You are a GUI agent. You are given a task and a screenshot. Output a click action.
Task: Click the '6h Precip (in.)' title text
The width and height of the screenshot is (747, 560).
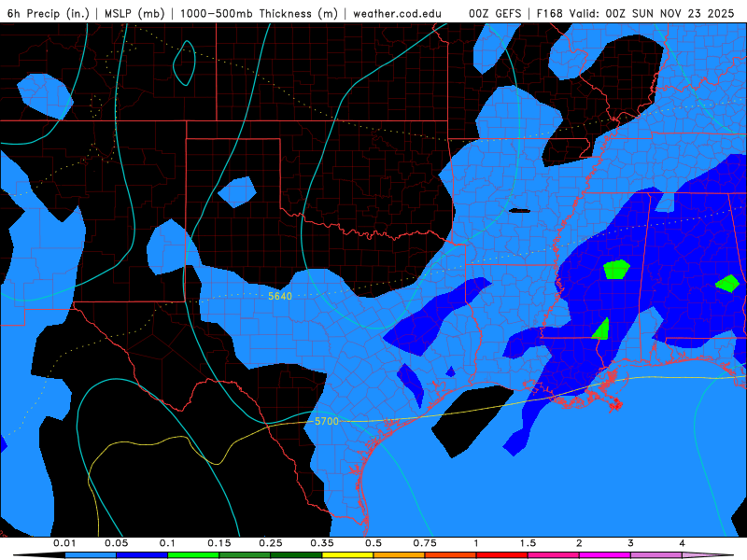tap(49, 13)
